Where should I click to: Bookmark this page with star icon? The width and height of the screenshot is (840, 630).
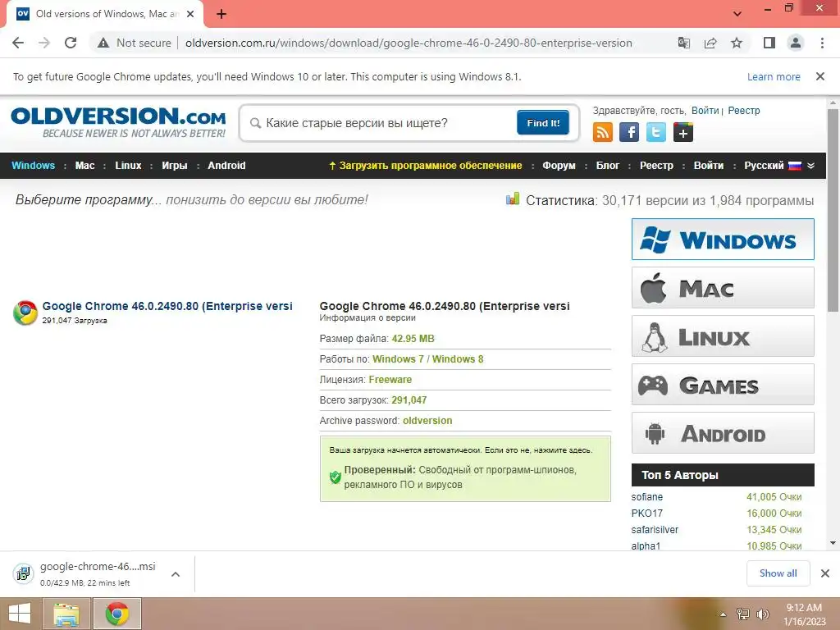click(x=737, y=43)
